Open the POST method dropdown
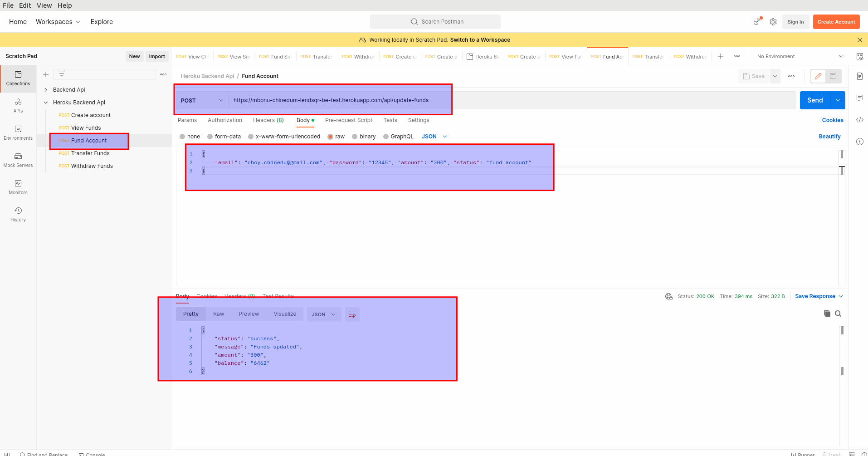Image resolution: width=868 pixels, height=456 pixels. (202, 100)
